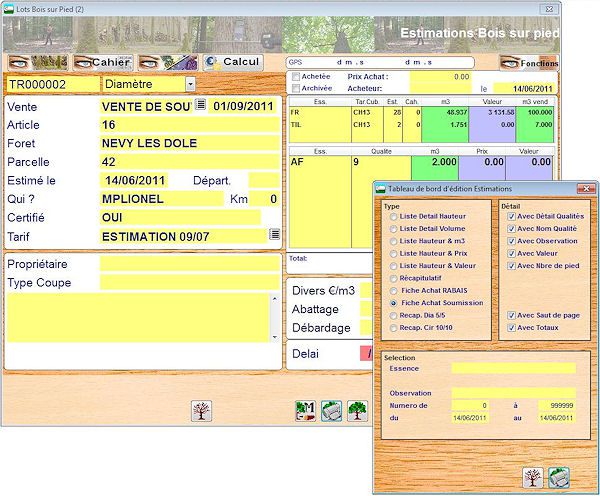
Task: Click the Propriétaire input field
Action: [190, 264]
